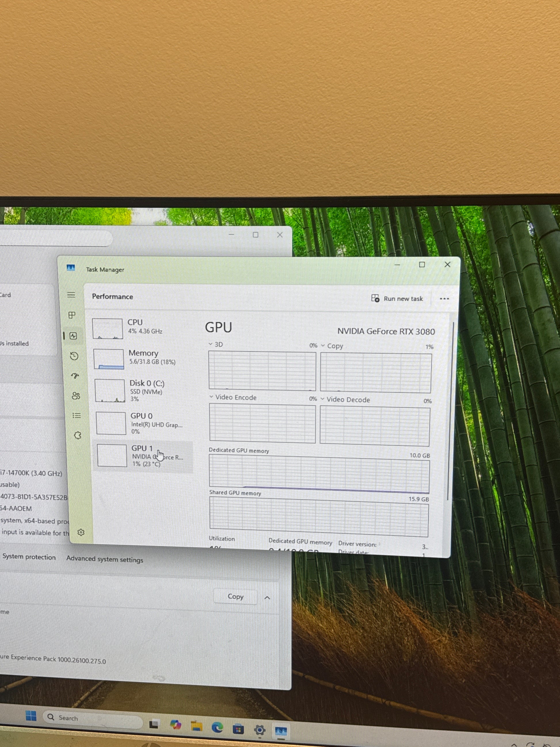Open Task Manager settings gear

point(81,532)
